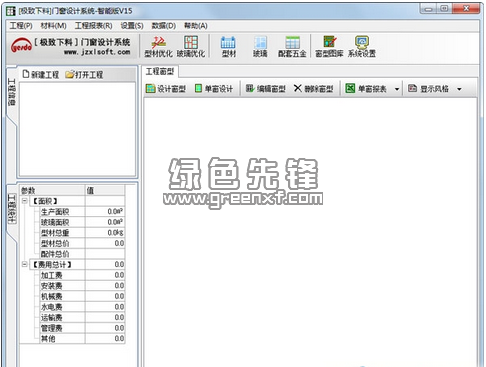Select the 加工费 value cell
Viewport: 486px width, 367px height.
pyautogui.click(x=105, y=275)
